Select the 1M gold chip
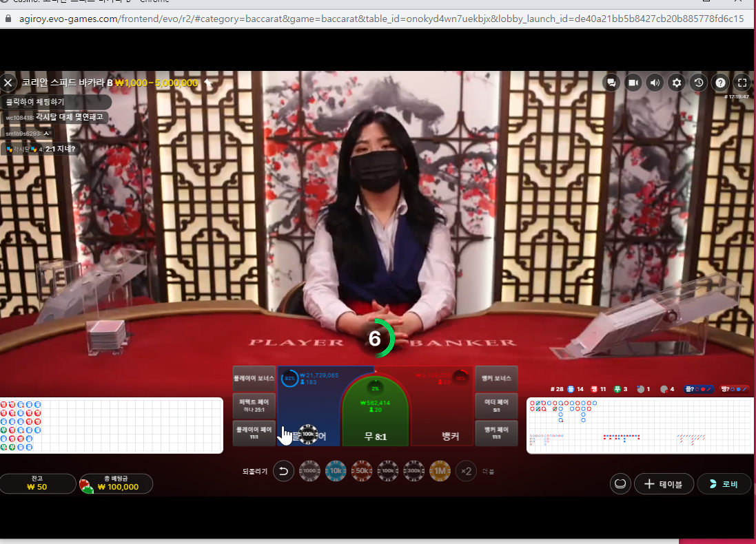The image size is (756, 544). tap(440, 471)
